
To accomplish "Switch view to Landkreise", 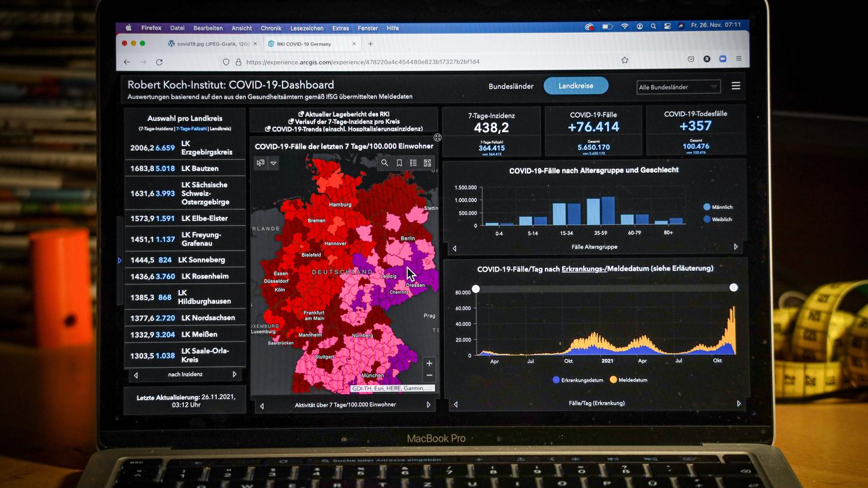I will [x=576, y=86].
